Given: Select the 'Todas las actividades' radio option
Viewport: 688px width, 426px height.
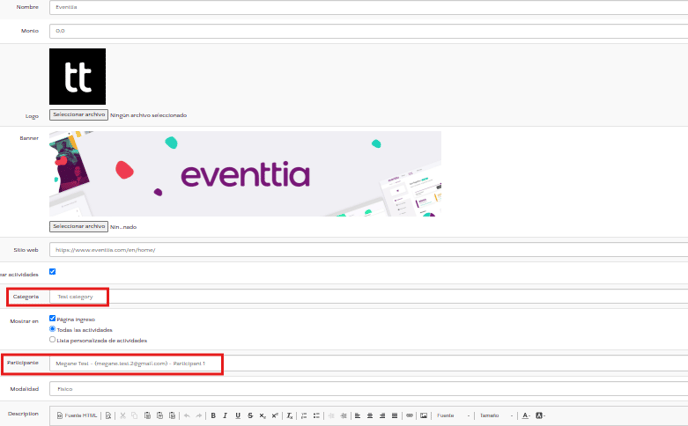Looking at the screenshot, I should 52,329.
